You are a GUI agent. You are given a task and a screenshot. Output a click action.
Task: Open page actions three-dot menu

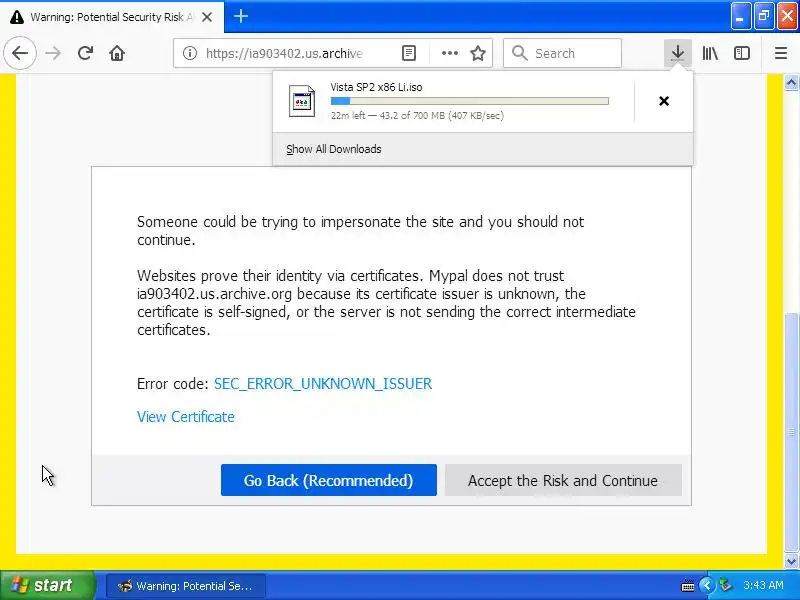(449, 53)
